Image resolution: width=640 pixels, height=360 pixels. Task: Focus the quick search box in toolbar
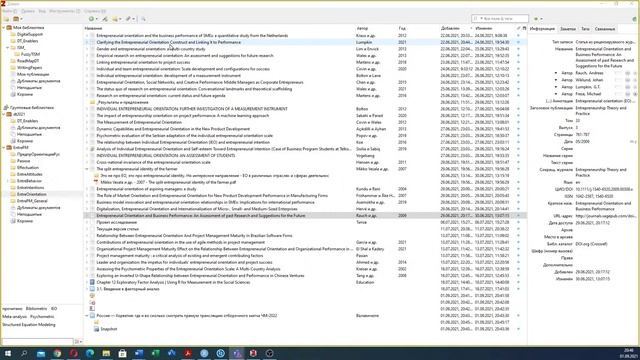pos(500,19)
